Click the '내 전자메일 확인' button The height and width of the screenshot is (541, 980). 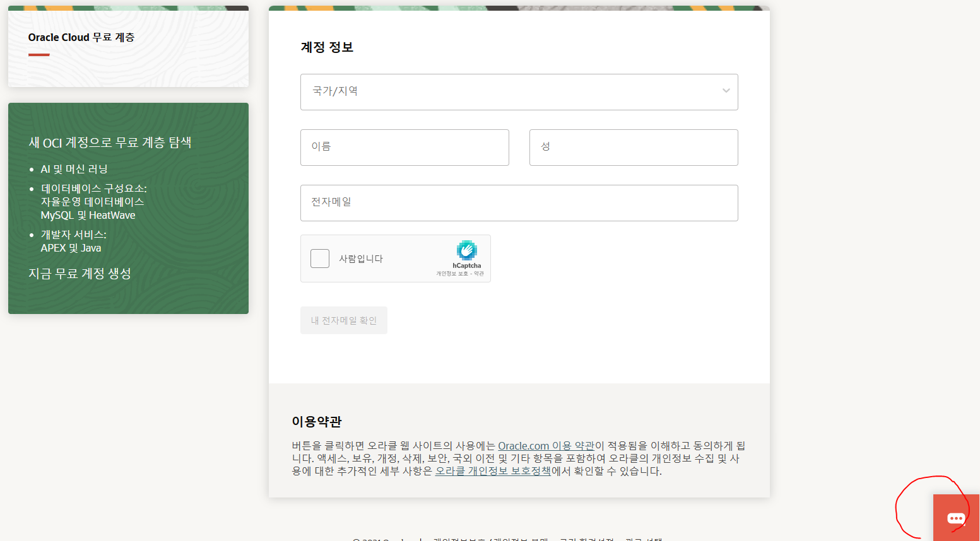click(344, 320)
